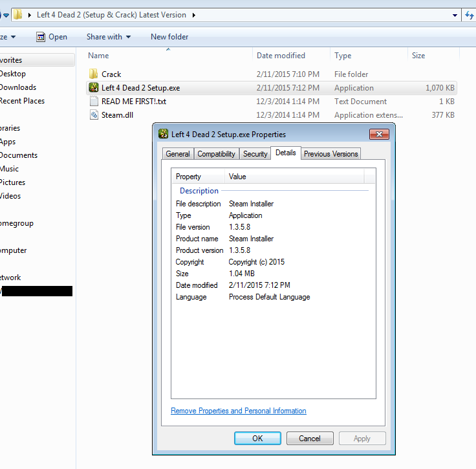The height and width of the screenshot is (469, 476).
Task: Select the Crack folder icon
Action: 93,74
